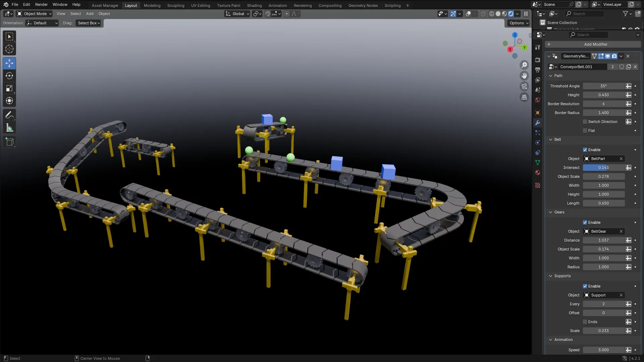644x362 pixels.
Task: Enable the Switch Direction checkbox
Action: [585, 122]
